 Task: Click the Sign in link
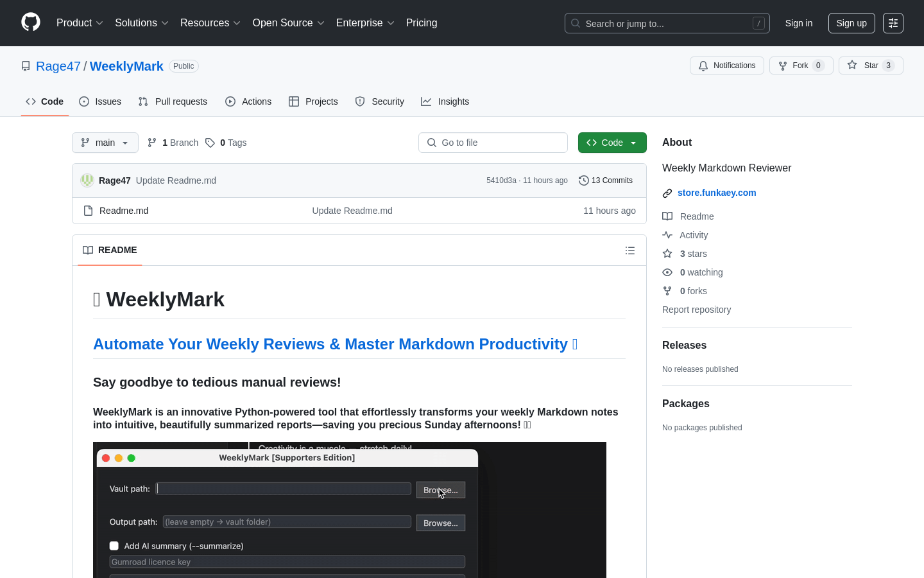799,23
